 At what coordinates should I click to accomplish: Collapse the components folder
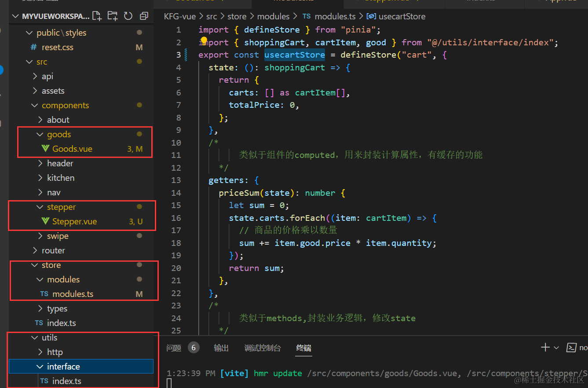pos(65,105)
